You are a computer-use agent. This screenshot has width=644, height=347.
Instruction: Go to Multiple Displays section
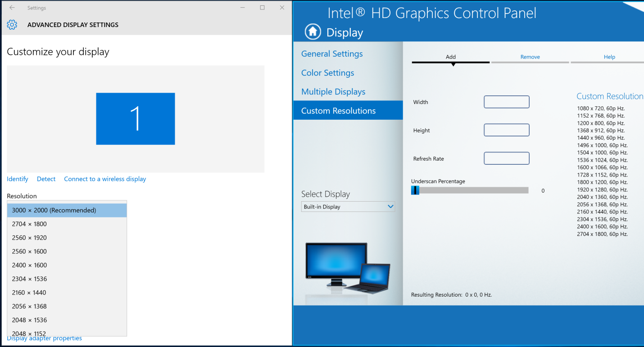click(x=333, y=91)
